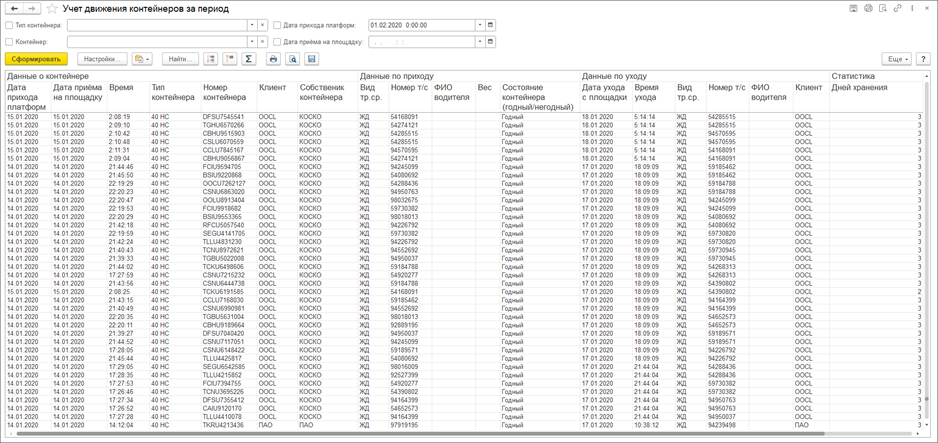938x443 pixels.
Task: Toggle Дата приёма на площадку checkbox
Action: pyautogui.click(x=277, y=42)
